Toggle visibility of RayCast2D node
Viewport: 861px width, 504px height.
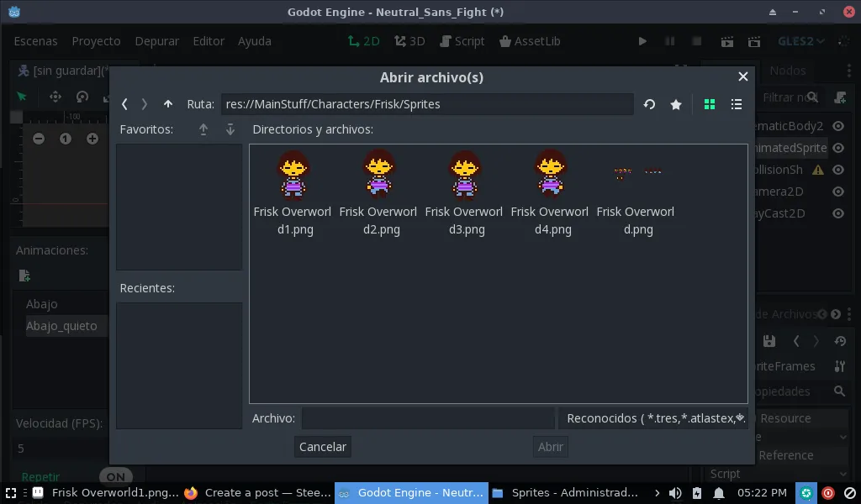[x=838, y=213]
